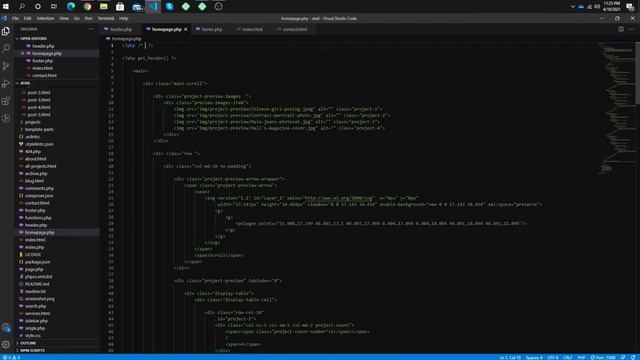Open the Help menu
The width and height of the screenshot is (640, 360).
pyautogui.click(x=123, y=18)
